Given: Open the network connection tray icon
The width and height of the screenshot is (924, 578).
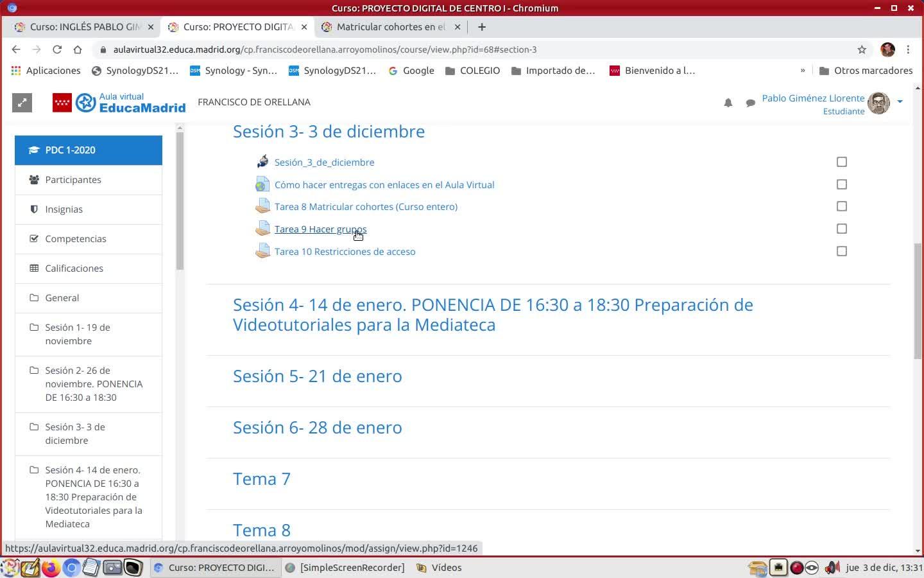Looking at the screenshot, I should [x=778, y=568].
